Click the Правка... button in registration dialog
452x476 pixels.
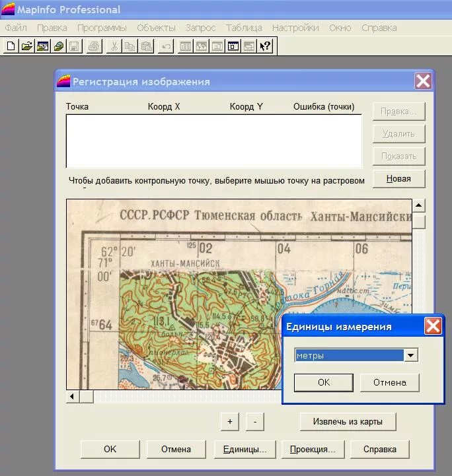point(398,112)
